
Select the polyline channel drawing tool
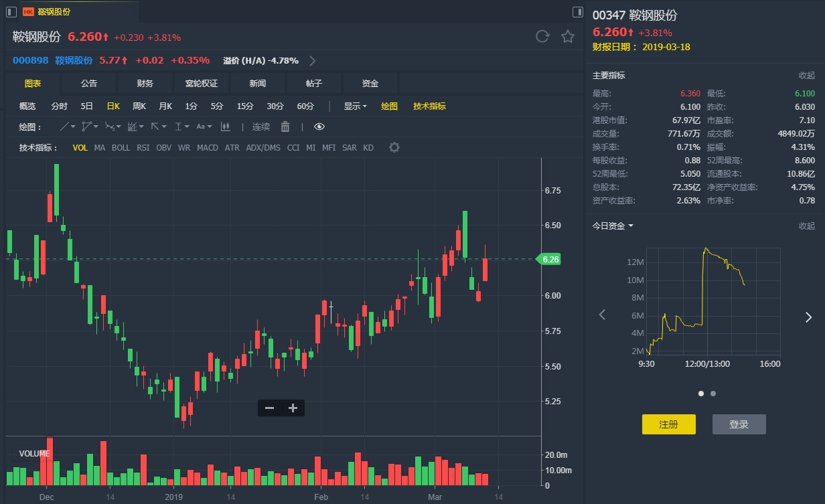click(x=86, y=127)
